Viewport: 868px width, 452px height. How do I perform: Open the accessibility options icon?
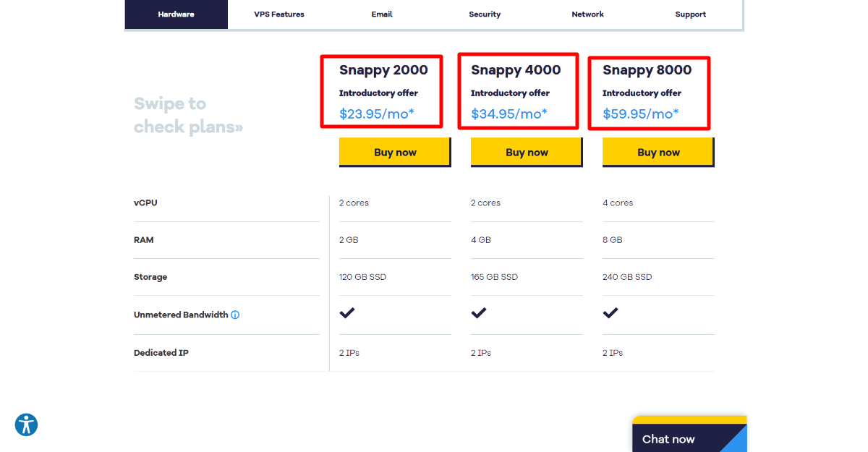[26, 425]
